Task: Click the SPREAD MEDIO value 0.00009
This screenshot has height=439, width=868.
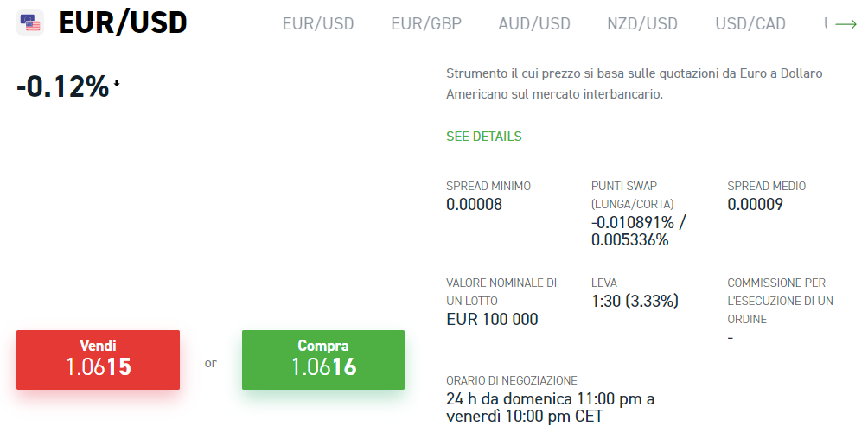Action: [x=755, y=204]
